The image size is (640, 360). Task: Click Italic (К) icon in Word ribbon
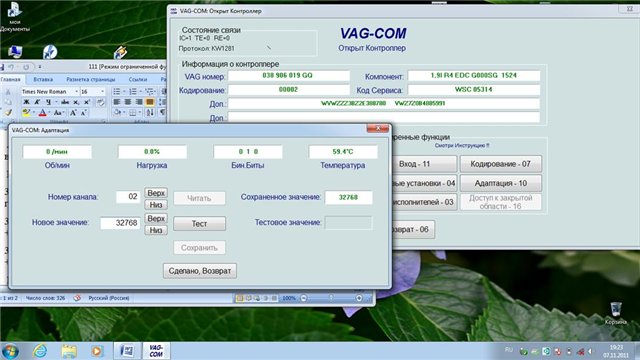[x=37, y=102]
